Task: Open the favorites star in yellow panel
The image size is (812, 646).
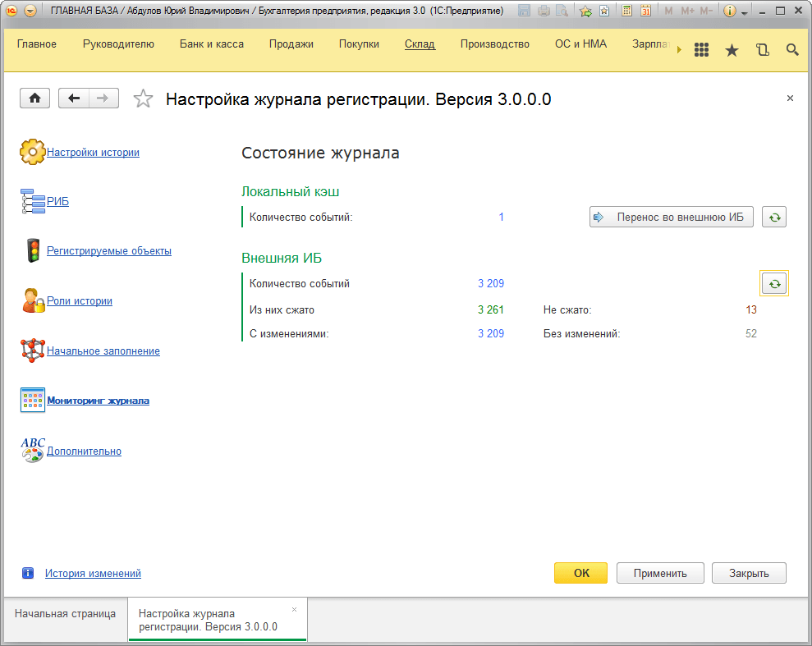Action: tap(732, 50)
